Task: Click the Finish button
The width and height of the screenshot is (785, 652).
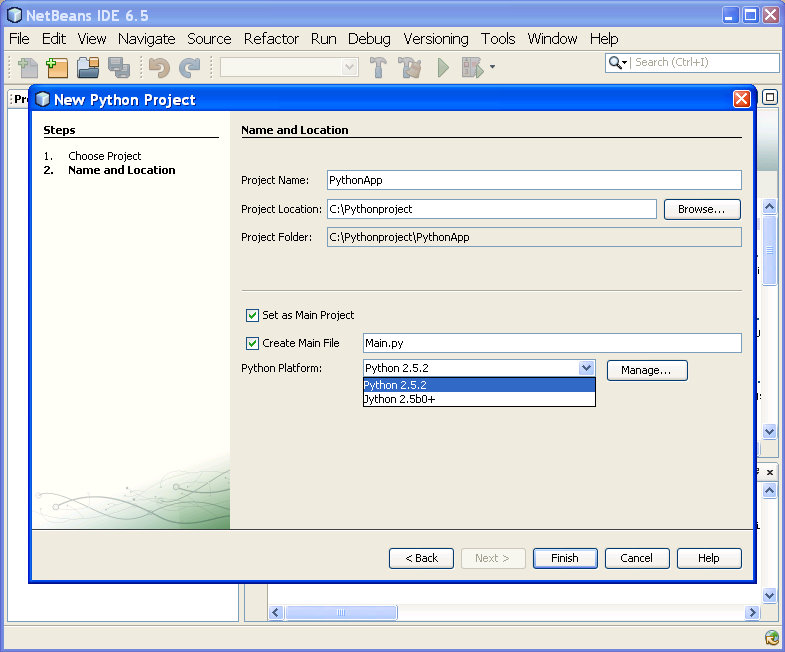Action: (x=565, y=558)
